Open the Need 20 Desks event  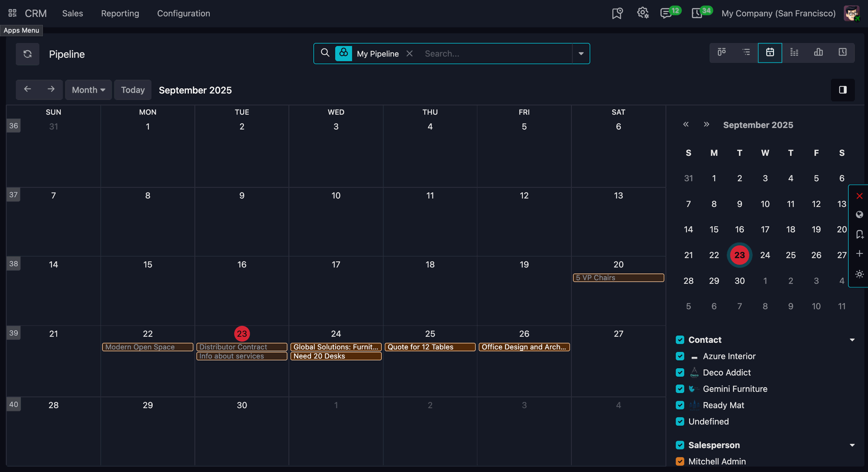pyautogui.click(x=336, y=356)
